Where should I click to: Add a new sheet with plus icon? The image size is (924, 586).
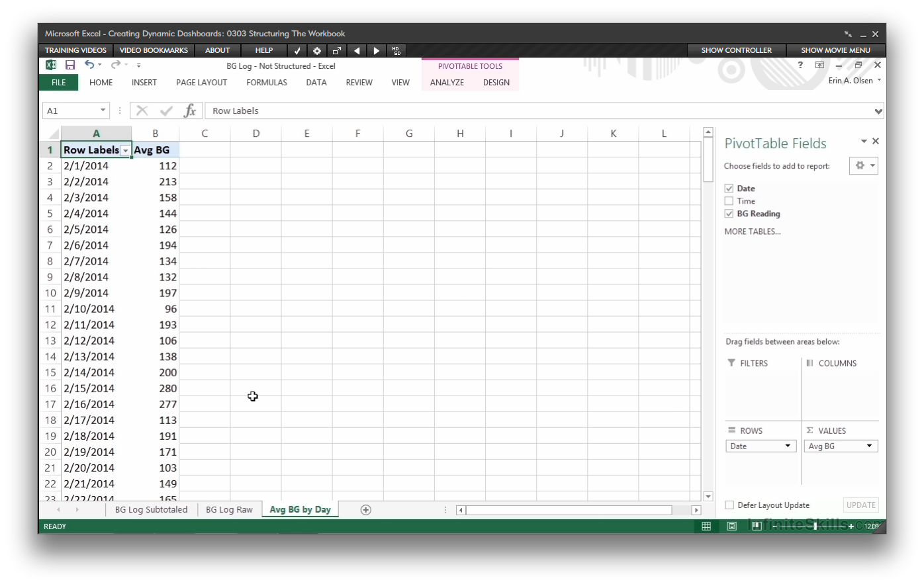365,510
